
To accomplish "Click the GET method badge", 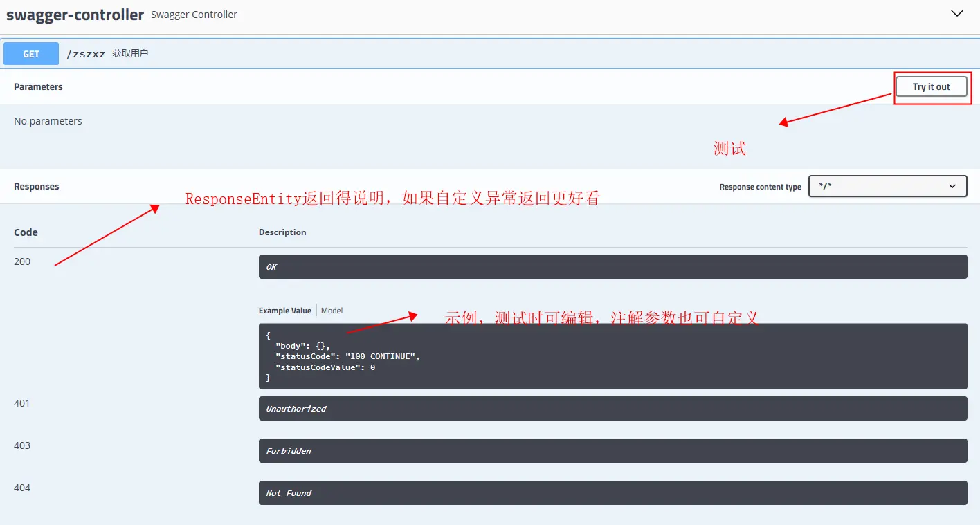I will point(31,54).
